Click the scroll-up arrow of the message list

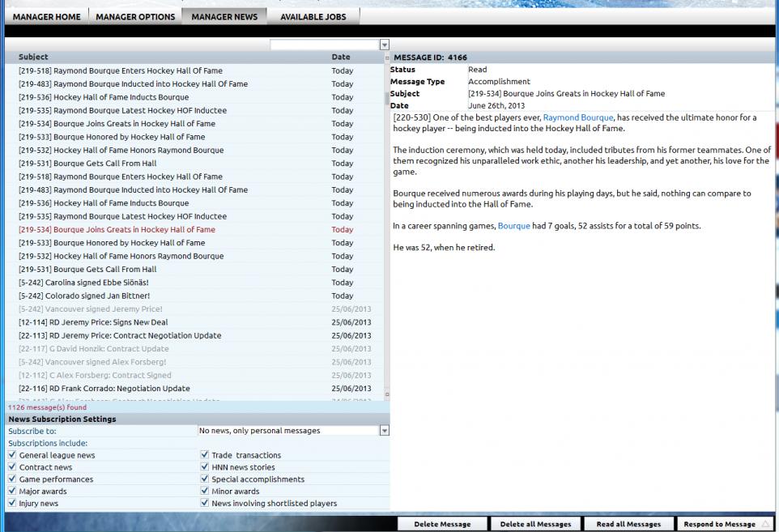tap(387, 58)
